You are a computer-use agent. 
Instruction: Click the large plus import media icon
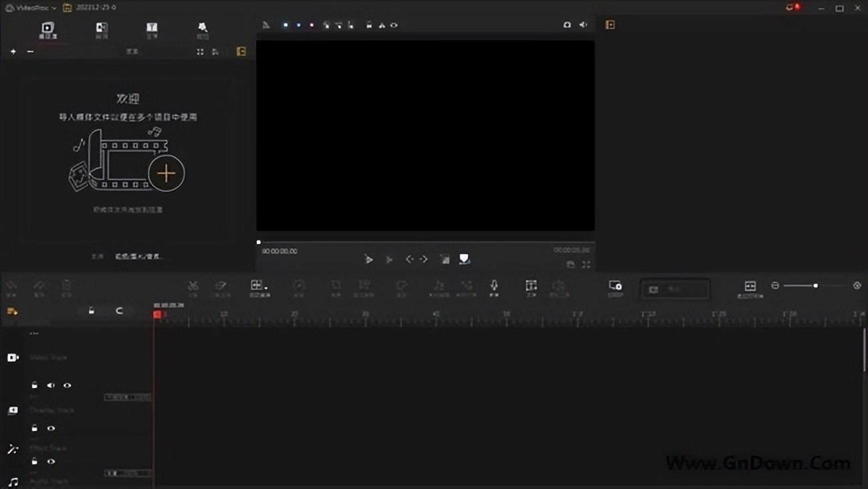click(x=166, y=174)
